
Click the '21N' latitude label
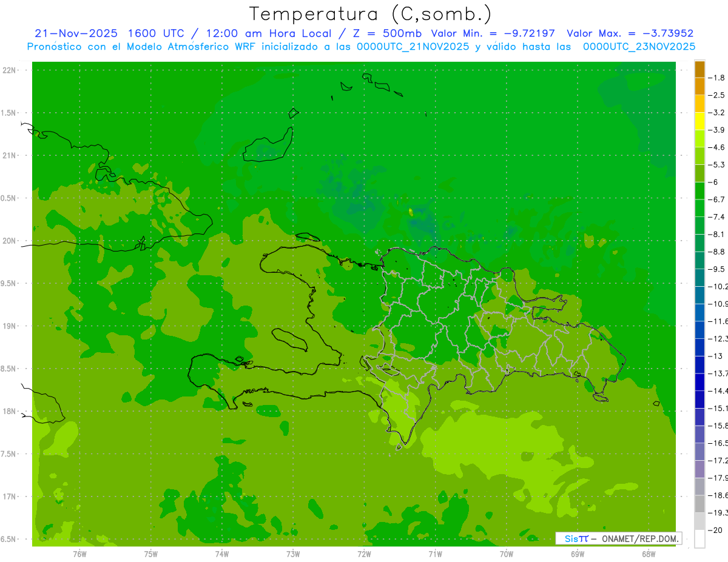[10, 156]
